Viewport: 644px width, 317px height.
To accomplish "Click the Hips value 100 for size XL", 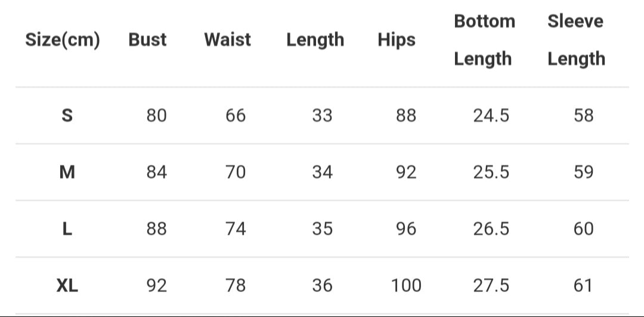I will point(406,286).
